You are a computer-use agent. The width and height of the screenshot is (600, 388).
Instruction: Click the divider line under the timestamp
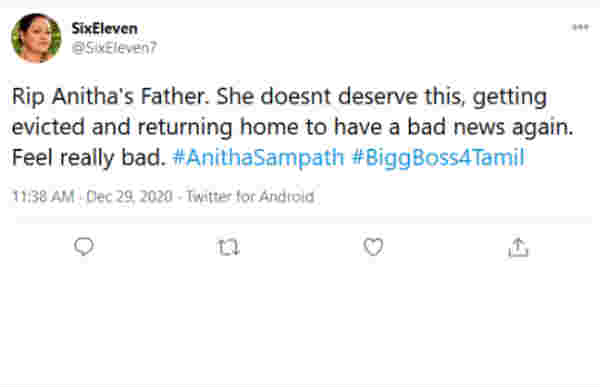[304, 220]
